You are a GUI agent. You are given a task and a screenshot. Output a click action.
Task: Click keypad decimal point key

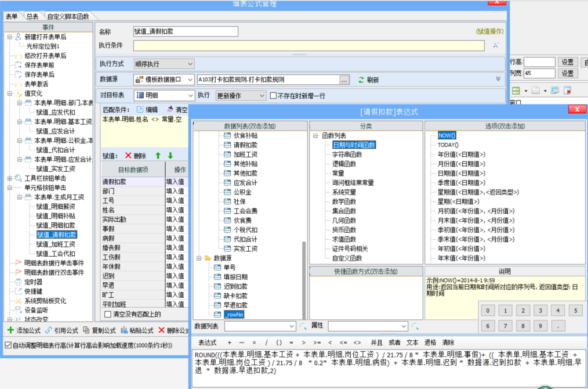pos(558,326)
